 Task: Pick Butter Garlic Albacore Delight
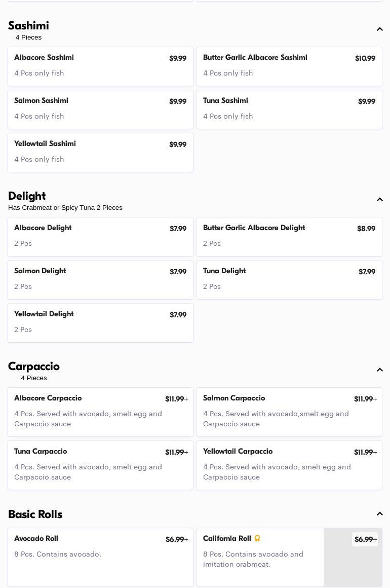pos(289,237)
